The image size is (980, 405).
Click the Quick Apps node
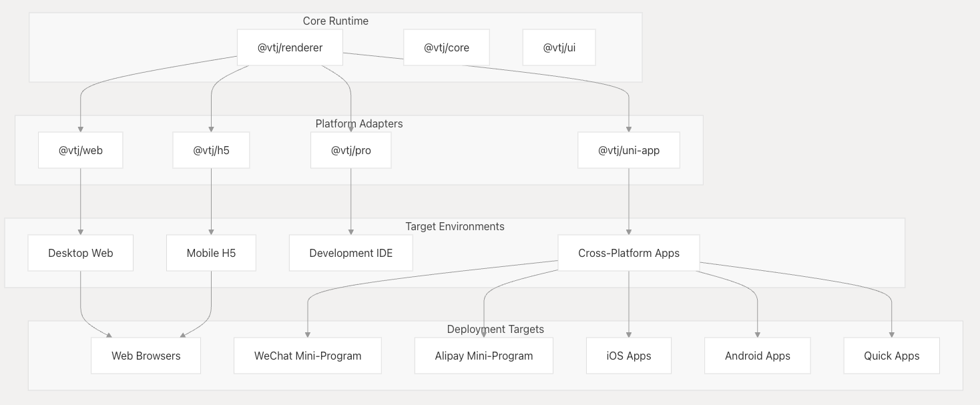coord(892,356)
